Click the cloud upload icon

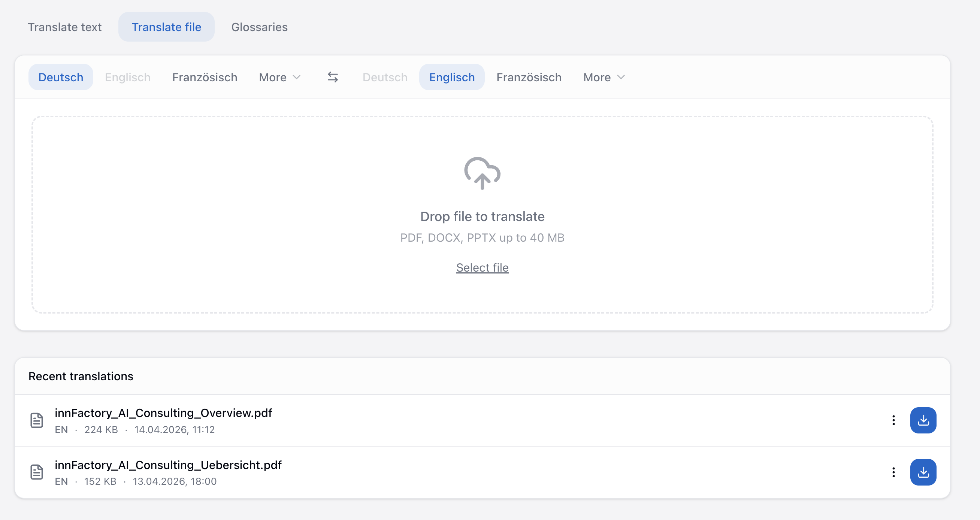pyautogui.click(x=482, y=175)
